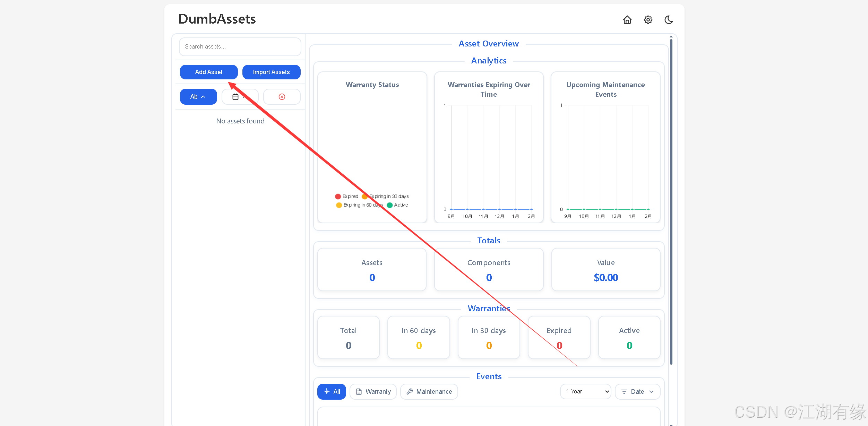Click the Warranty document icon
This screenshot has height=426, width=868.
pyautogui.click(x=359, y=391)
